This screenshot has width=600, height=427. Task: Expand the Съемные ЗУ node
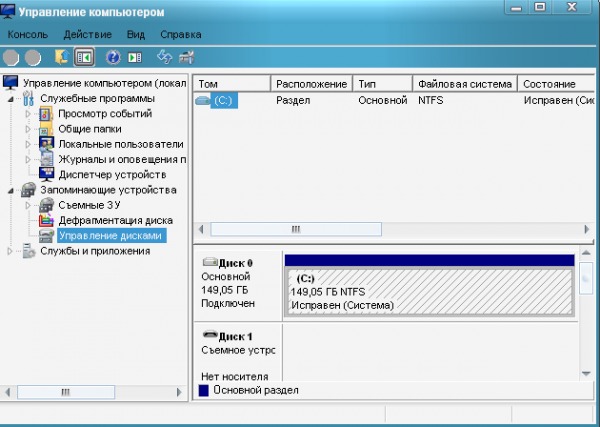[28, 205]
